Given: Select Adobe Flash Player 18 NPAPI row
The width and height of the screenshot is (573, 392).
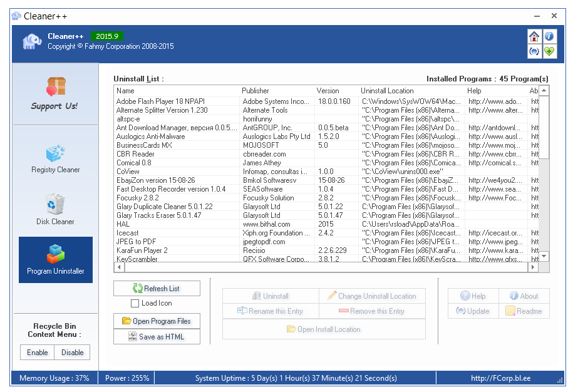Looking at the screenshot, I should click(x=326, y=101).
